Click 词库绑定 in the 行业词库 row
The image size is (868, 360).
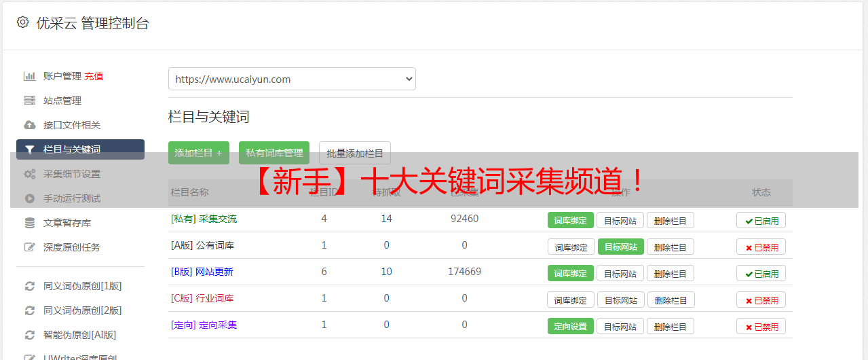571,300
